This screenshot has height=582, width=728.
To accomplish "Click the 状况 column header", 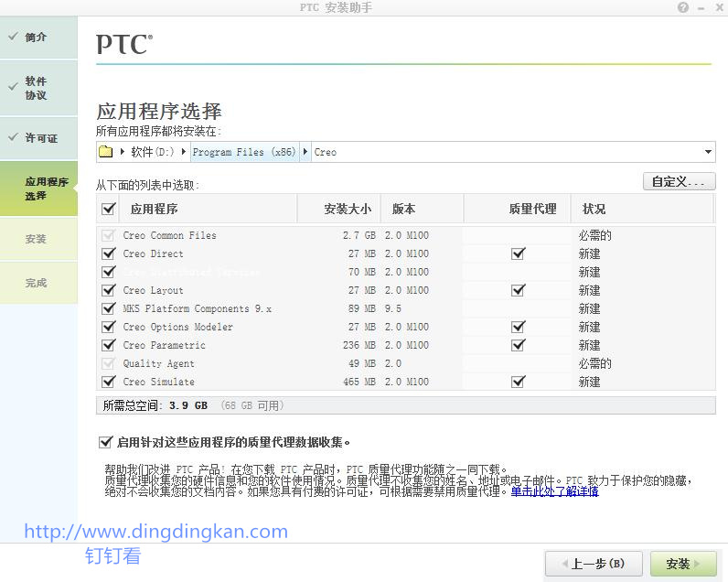I will click(x=642, y=209).
